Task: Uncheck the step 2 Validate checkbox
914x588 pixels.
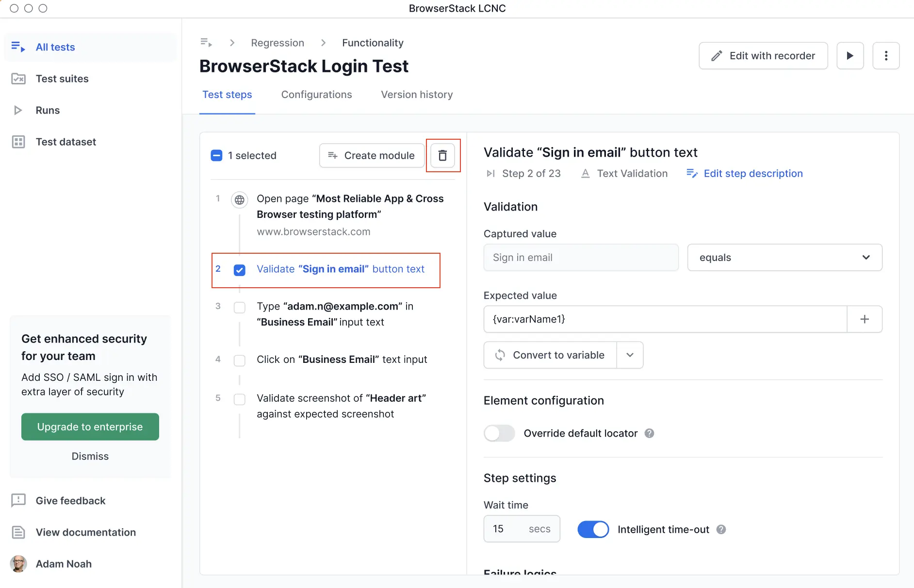Action: [x=240, y=270]
